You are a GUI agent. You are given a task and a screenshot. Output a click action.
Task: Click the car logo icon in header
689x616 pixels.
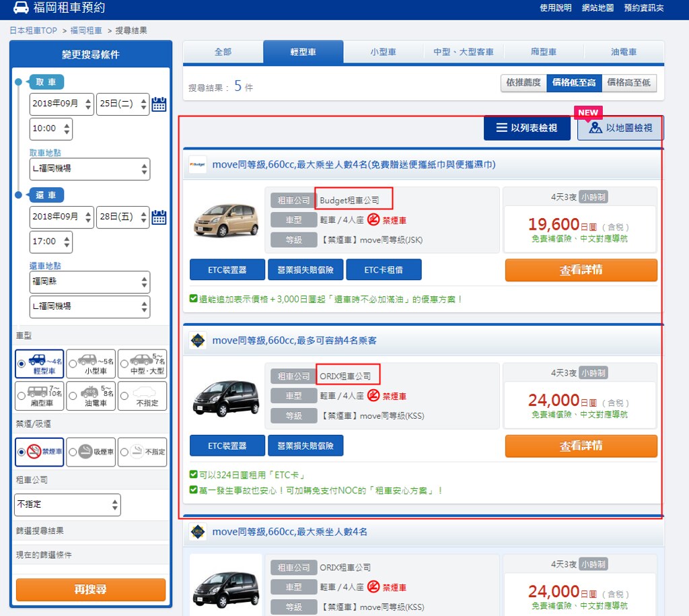click(21, 7)
